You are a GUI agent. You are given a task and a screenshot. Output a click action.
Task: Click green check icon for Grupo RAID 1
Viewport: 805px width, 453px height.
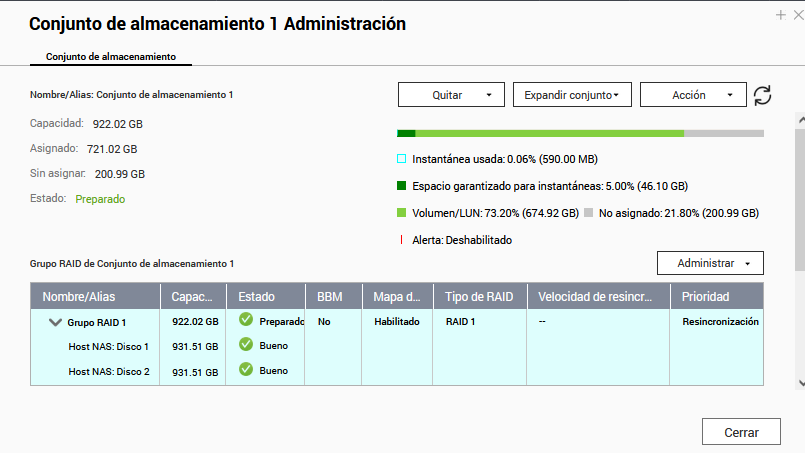point(246,321)
